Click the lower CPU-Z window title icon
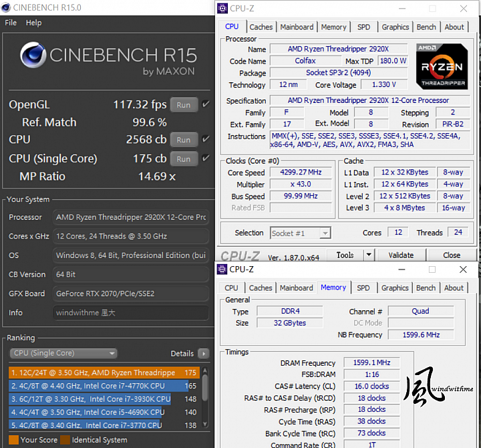The height and width of the screenshot is (448, 481). pos(222,269)
